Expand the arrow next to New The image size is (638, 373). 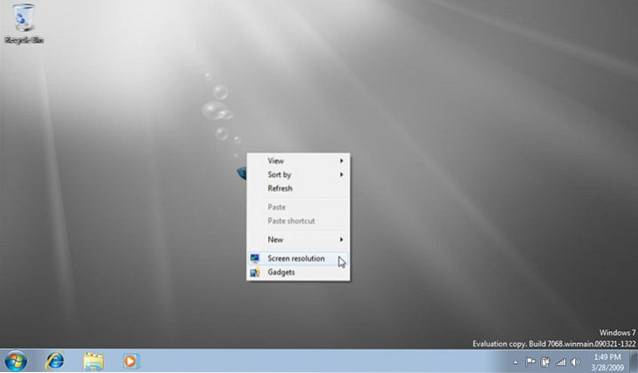point(341,240)
